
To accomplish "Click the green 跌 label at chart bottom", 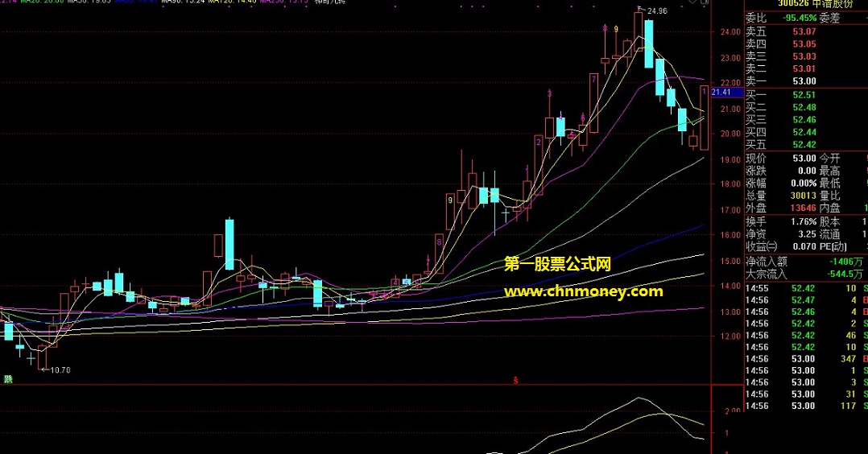I will pos(8,379).
